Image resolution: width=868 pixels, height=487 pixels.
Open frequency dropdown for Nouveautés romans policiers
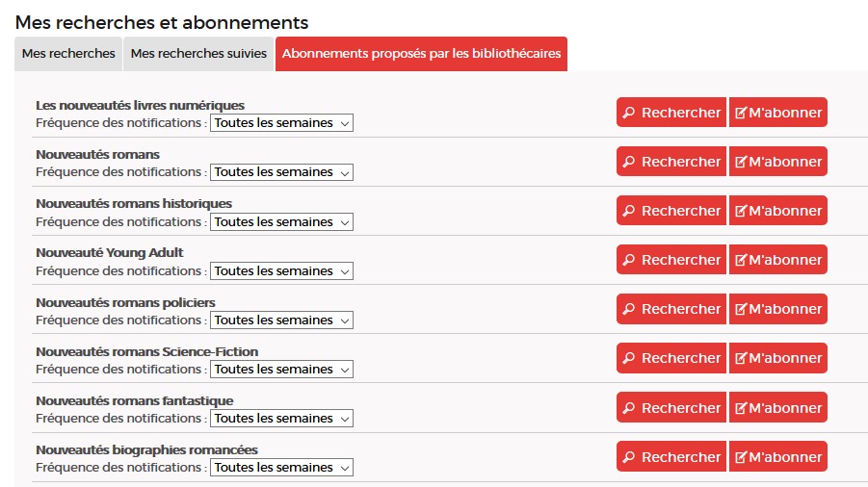pyautogui.click(x=281, y=320)
